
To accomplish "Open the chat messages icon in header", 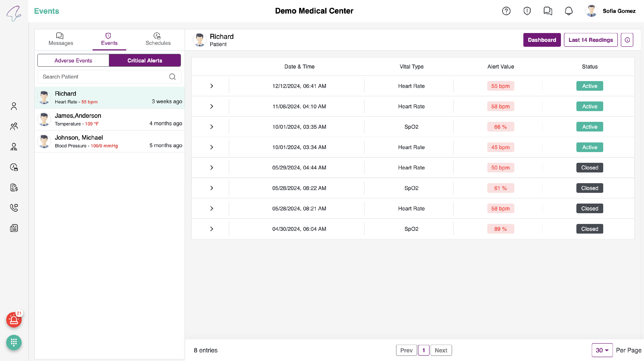I will pyautogui.click(x=548, y=11).
